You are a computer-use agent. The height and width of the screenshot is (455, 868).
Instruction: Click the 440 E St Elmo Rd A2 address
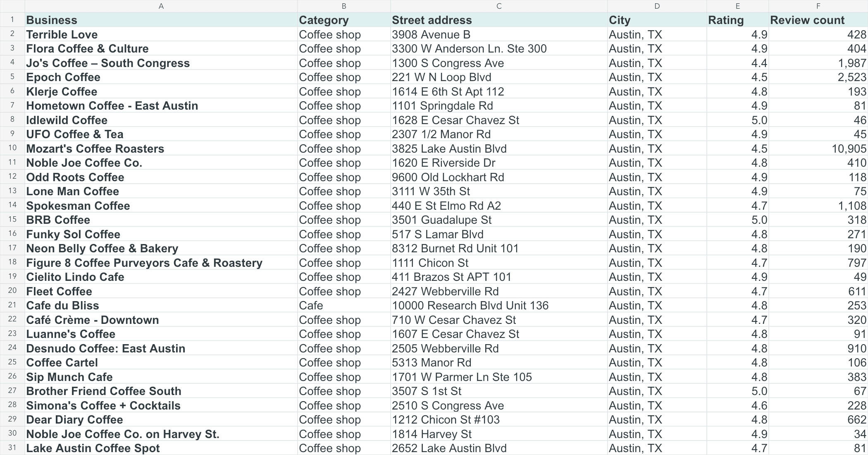pyautogui.click(x=499, y=206)
